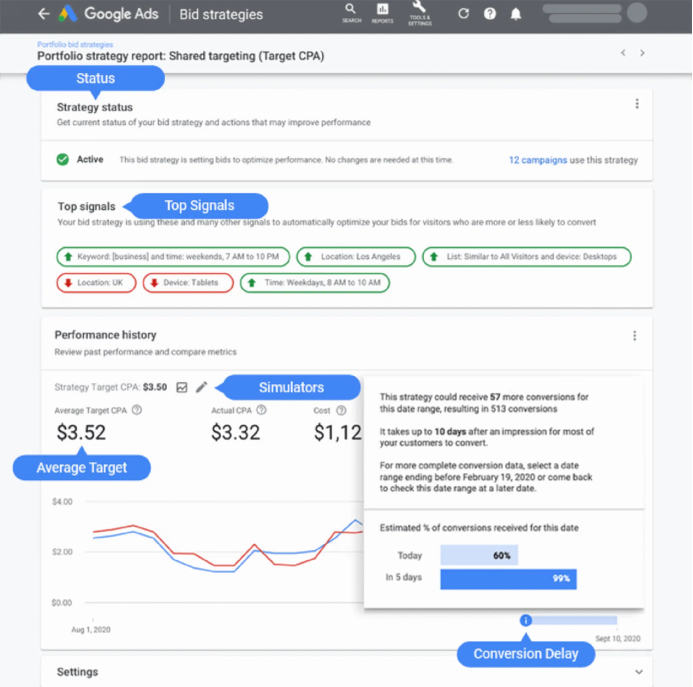Click the Performance history heading
The image size is (693, 687).
[106, 335]
